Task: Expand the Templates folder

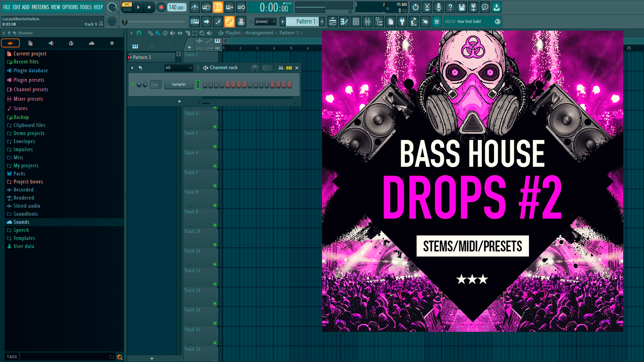Action: click(21, 238)
